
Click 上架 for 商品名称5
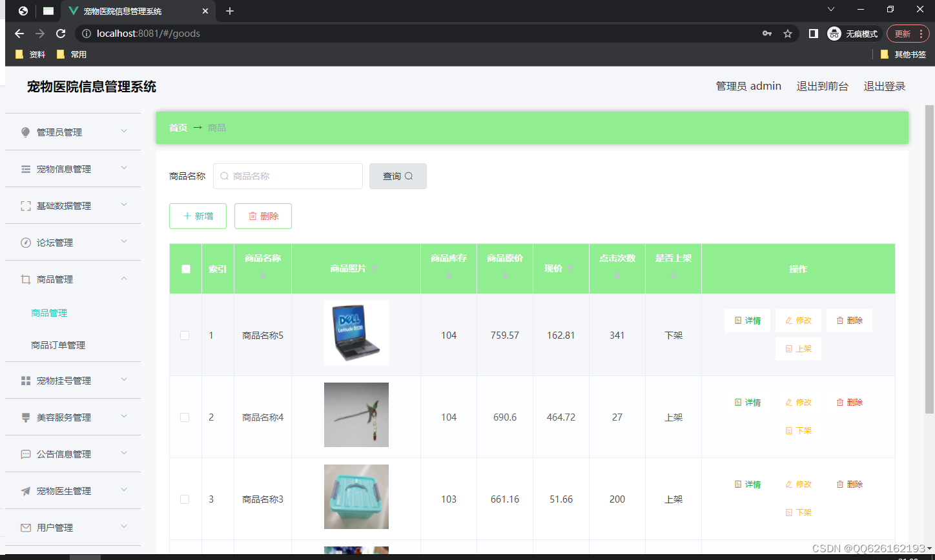coord(798,349)
